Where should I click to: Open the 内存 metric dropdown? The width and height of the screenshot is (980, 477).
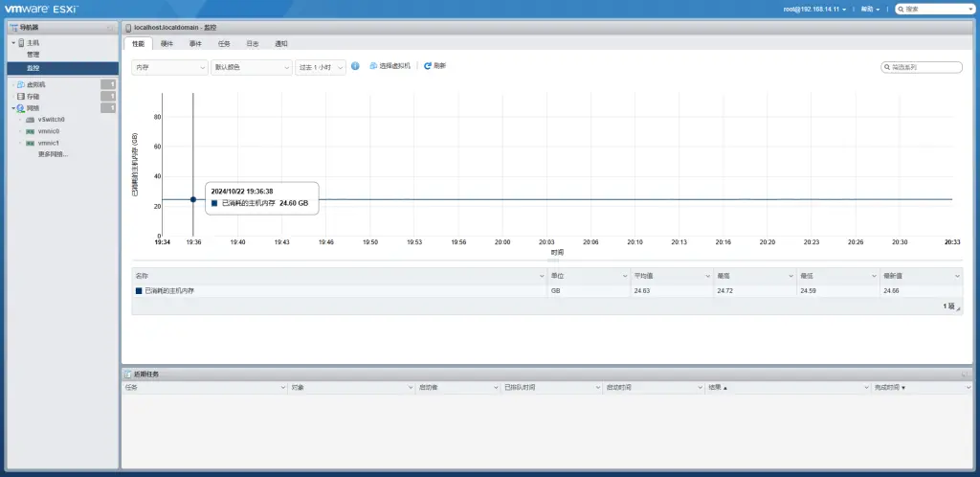coord(169,67)
